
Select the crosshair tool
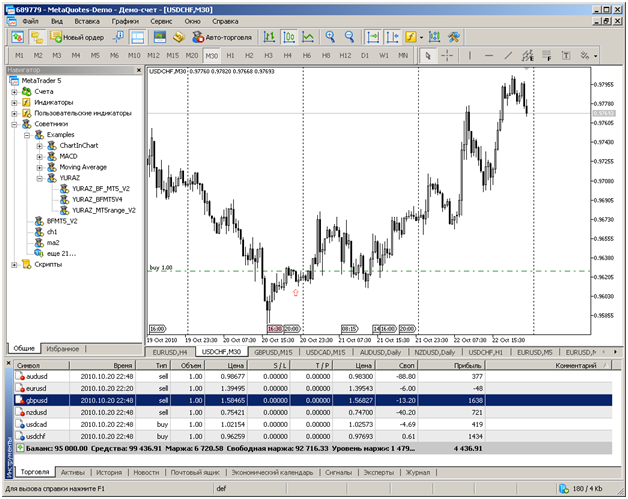point(447,56)
